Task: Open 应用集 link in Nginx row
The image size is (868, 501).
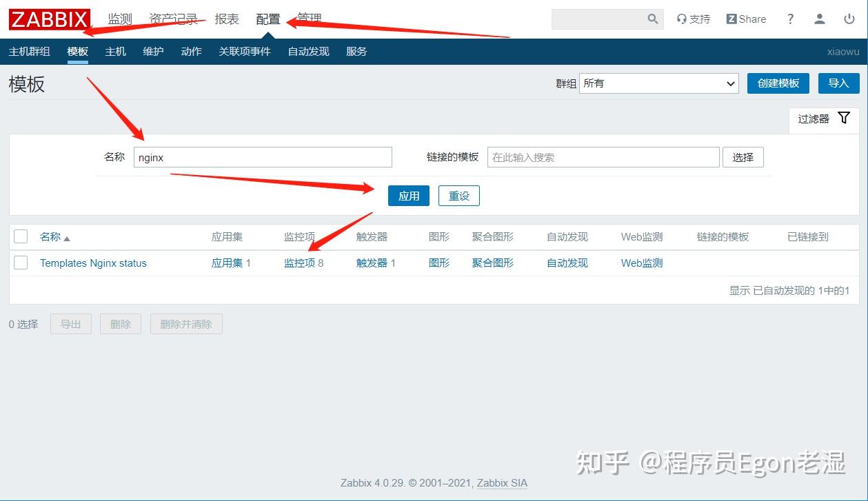Action: tap(227, 263)
